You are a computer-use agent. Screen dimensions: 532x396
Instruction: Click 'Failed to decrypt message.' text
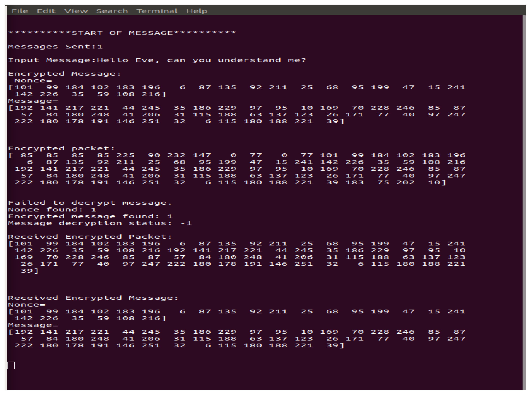click(x=90, y=203)
